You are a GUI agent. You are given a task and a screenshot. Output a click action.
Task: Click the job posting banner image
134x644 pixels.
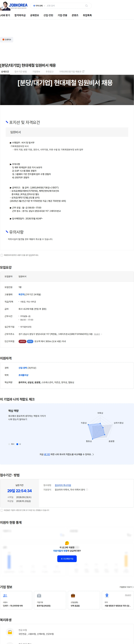67,90
